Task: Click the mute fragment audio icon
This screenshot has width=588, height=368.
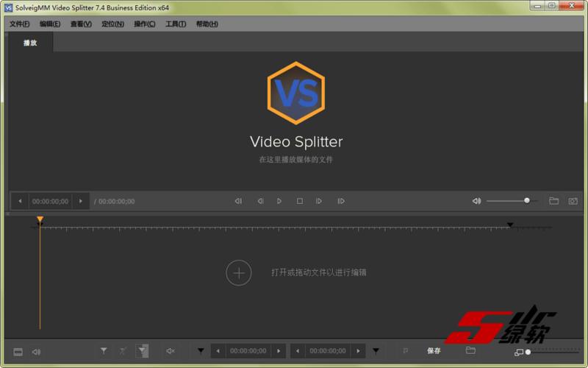Action: (x=171, y=351)
